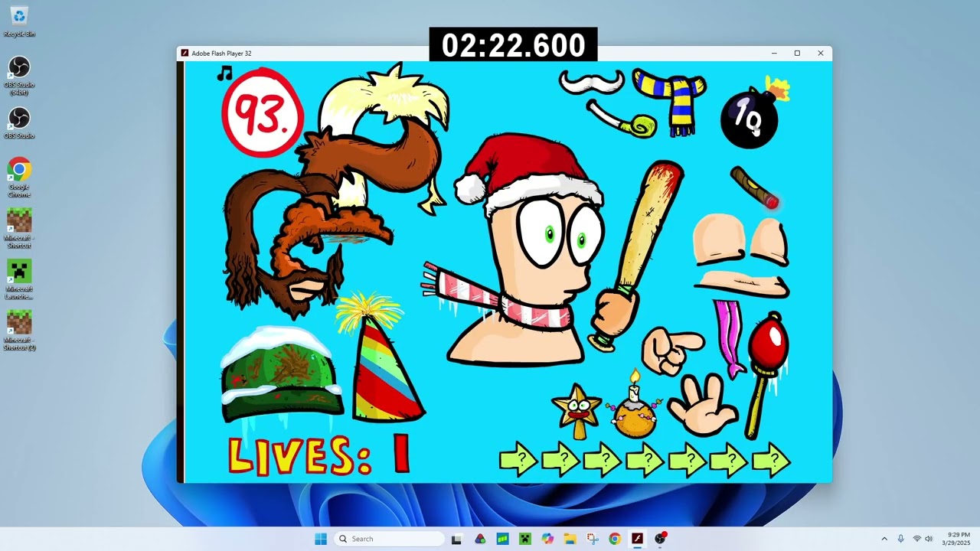Pick up the lit cigar

click(755, 187)
